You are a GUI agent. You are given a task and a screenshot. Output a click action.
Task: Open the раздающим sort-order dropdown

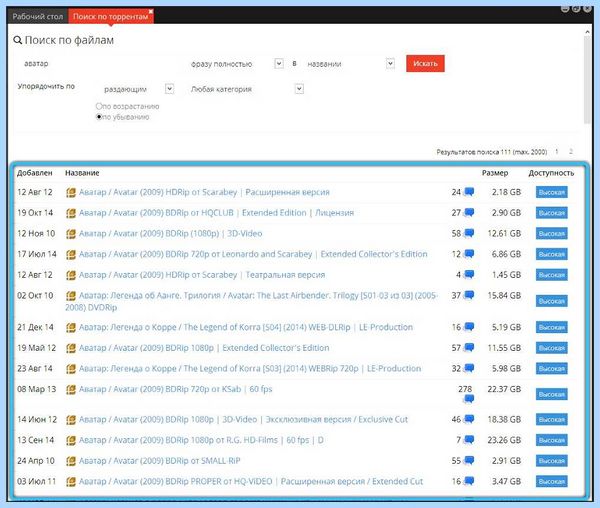click(x=169, y=89)
